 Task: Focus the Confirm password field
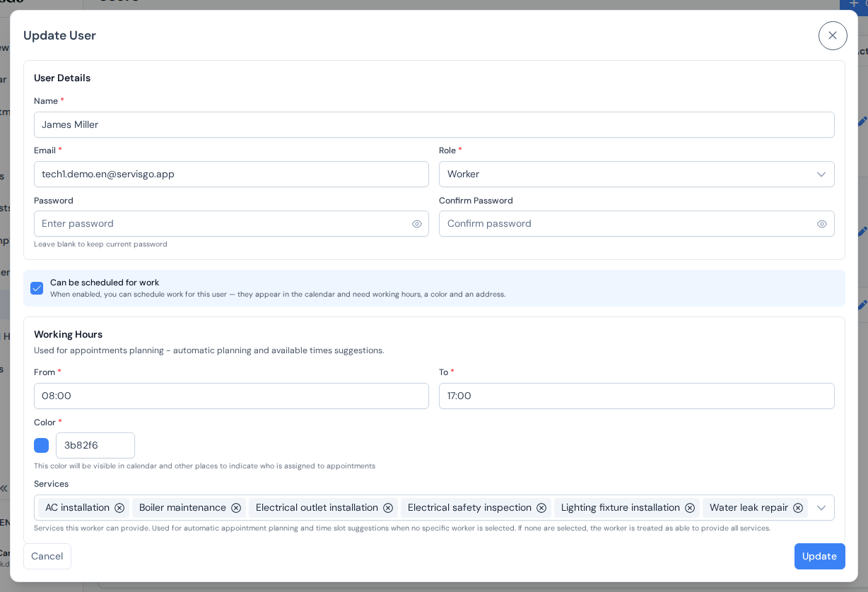(636, 224)
